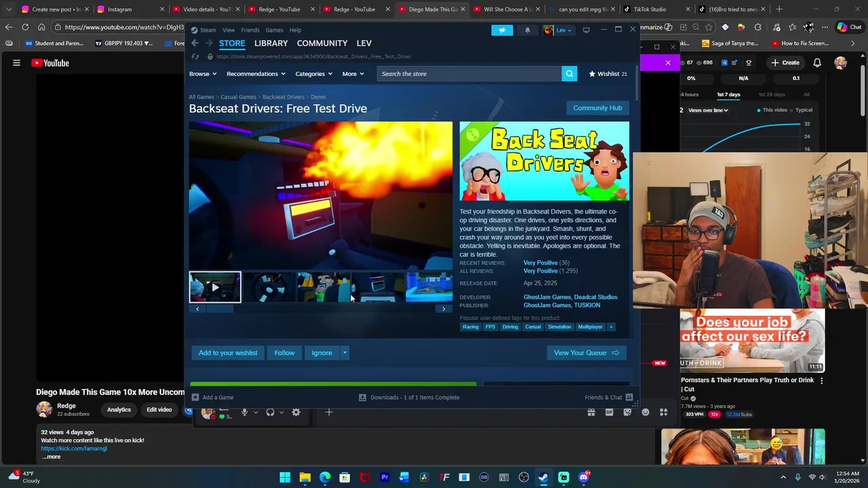The image size is (868, 488).
Task: Open the YouTube notifications bell
Action: point(817,62)
